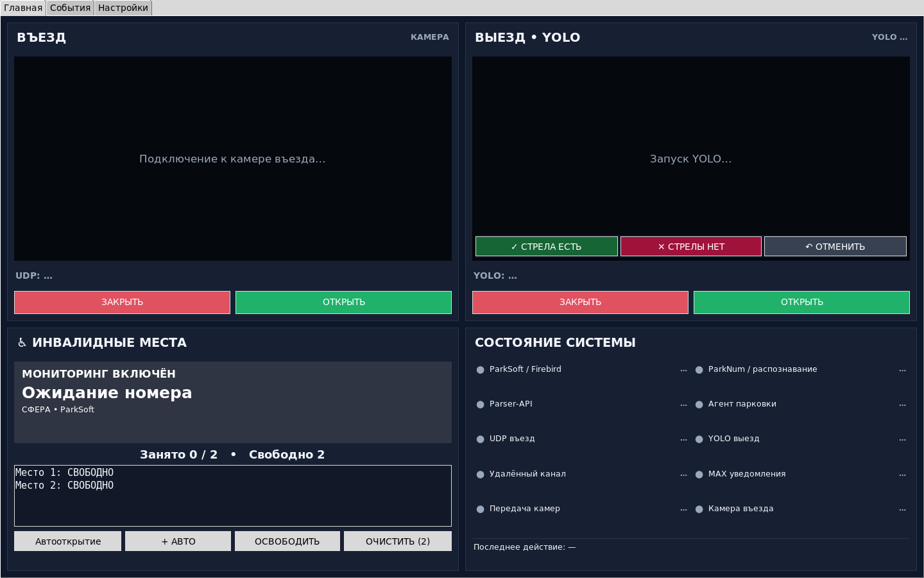
Task: Click the YOLO: ... status line
Action: coord(495,276)
